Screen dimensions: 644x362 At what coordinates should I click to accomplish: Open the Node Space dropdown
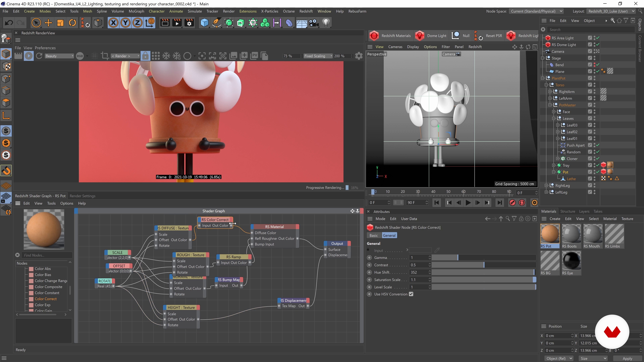(x=536, y=11)
